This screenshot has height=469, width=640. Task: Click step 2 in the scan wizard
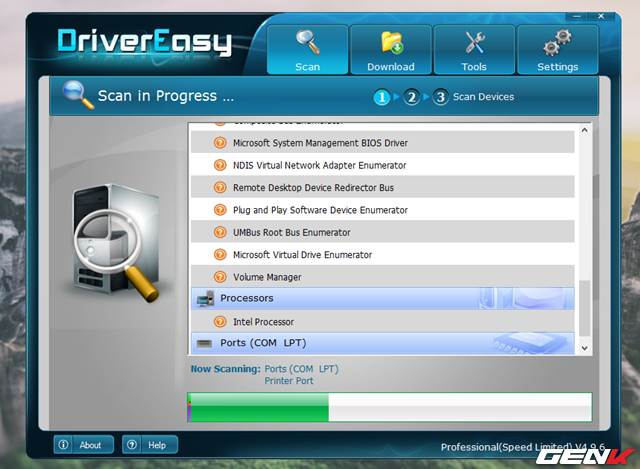point(411,97)
